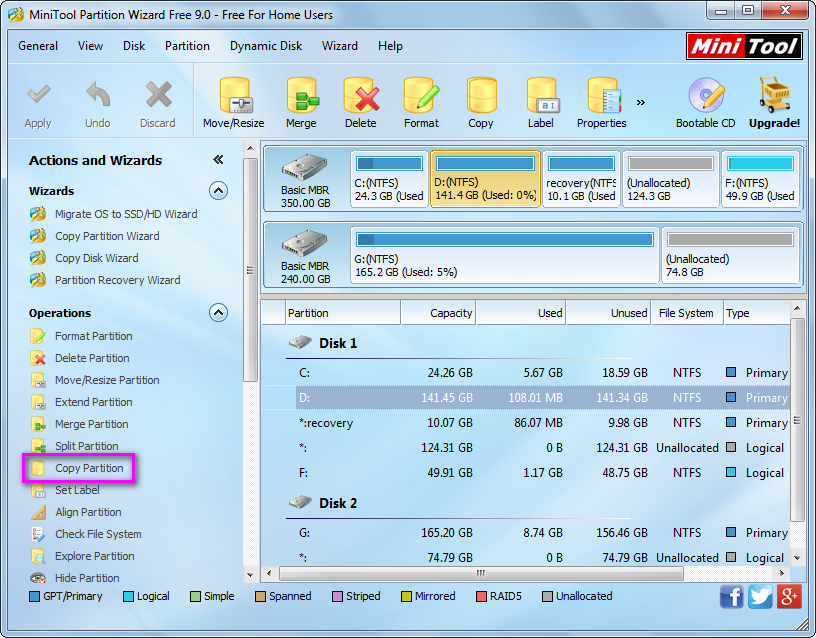Screen dimensions: 816x638
Task: Open the Disk menu
Action: (x=134, y=46)
